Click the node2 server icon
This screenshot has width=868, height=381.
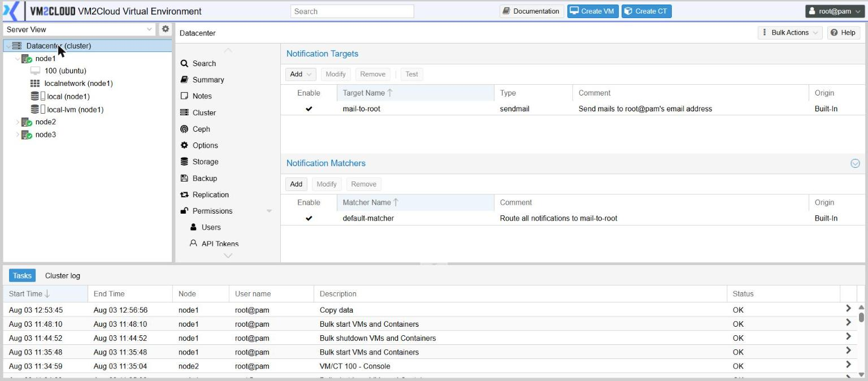[x=27, y=122]
